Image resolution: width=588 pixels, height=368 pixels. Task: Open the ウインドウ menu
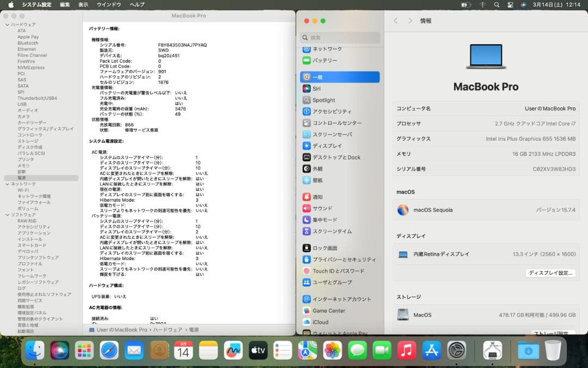click(109, 4)
